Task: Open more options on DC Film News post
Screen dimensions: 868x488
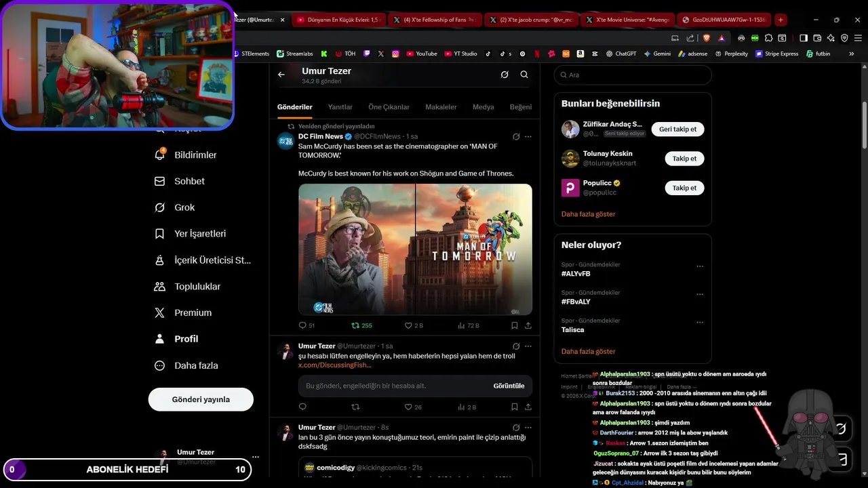Action: tap(528, 137)
